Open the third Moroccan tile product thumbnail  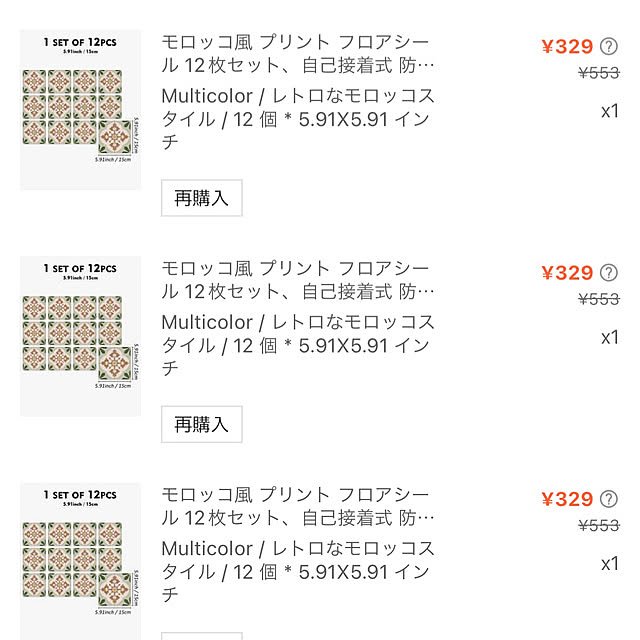pos(80,561)
